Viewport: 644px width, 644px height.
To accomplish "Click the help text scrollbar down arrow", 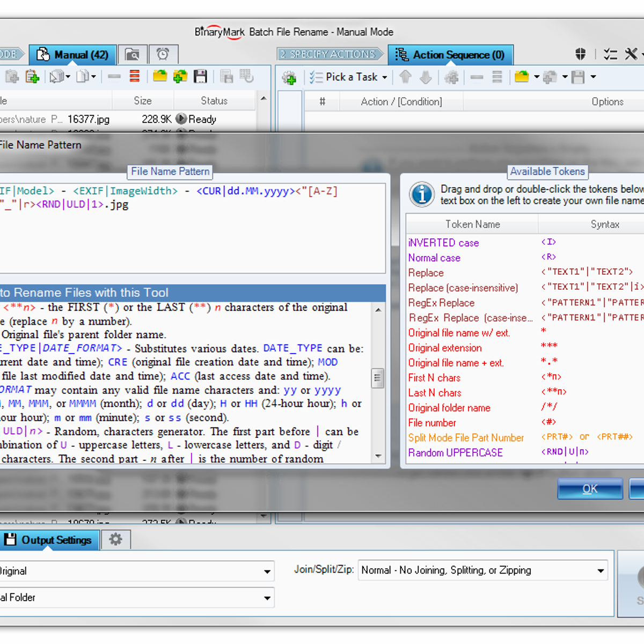I will (x=378, y=456).
